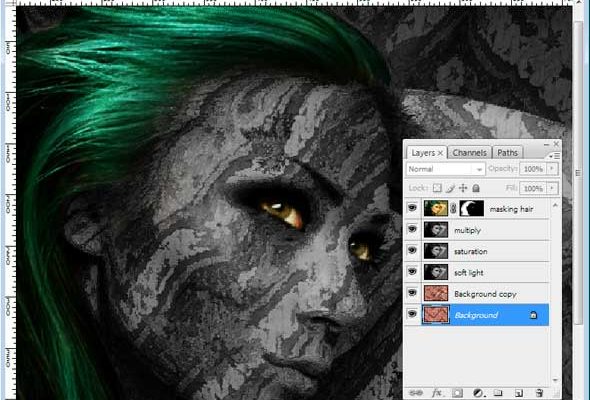Create a new layer
This screenshot has height=400, width=590.
coord(519,393)
